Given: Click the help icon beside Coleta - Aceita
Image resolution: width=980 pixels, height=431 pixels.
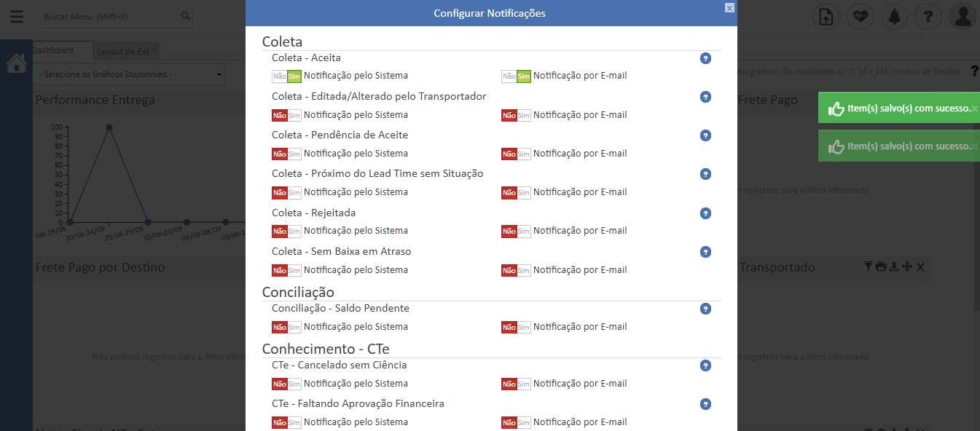Looking at the screenshot, I should click(705, 58).
